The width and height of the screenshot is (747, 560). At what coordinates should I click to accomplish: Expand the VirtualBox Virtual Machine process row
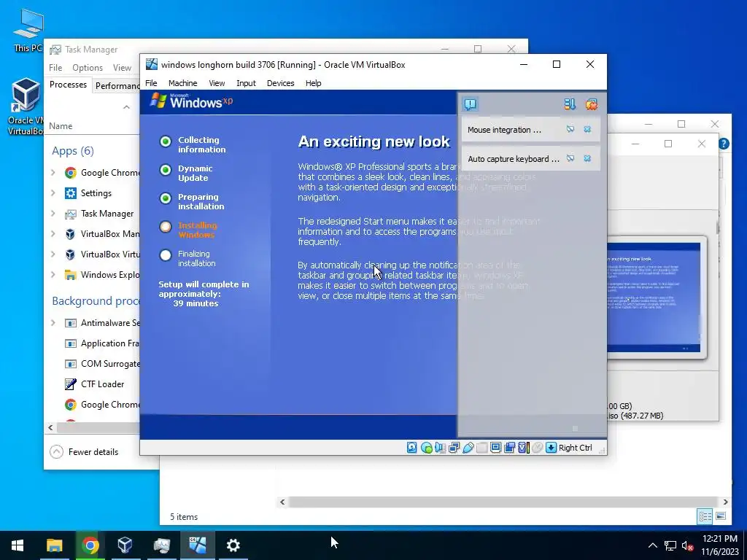click(53, 254)
